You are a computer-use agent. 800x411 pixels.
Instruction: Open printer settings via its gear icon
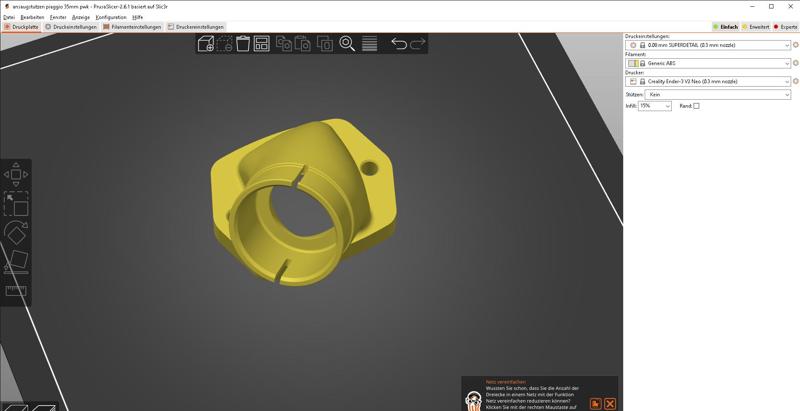[x=795, y=81]
